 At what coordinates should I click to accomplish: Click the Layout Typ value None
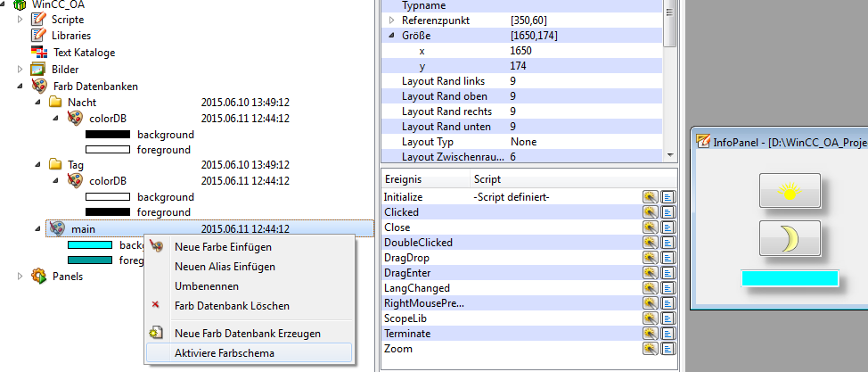523,142
